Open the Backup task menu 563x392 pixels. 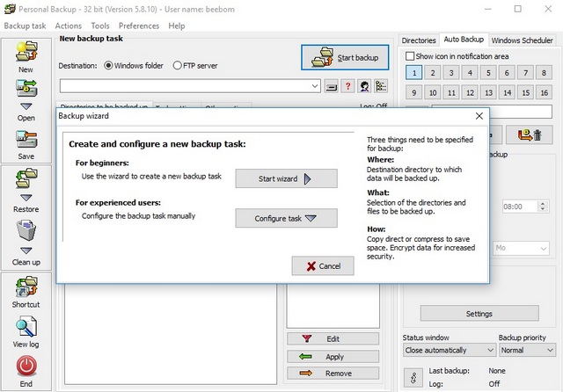tap(25, 25)
